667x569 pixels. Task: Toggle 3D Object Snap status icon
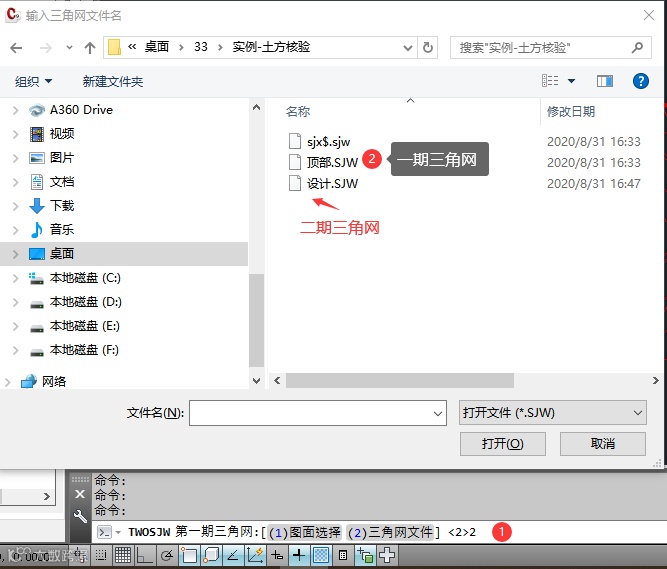click(211, 555)
